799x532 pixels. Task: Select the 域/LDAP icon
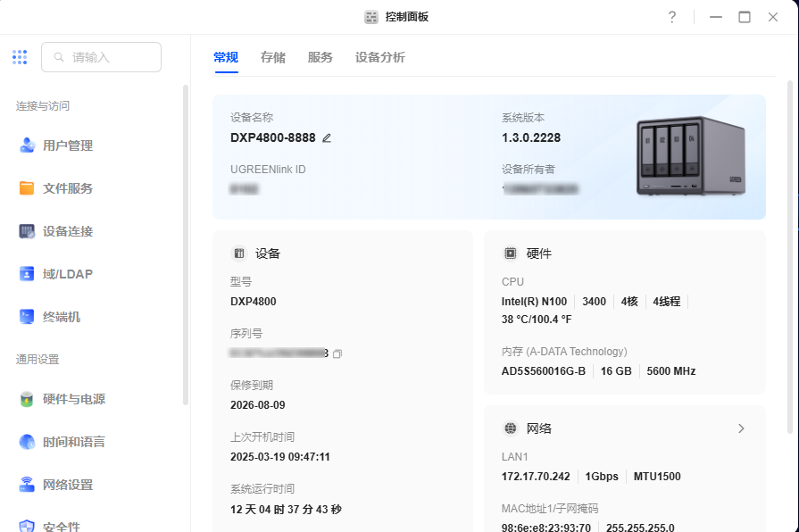pos(27,274)
